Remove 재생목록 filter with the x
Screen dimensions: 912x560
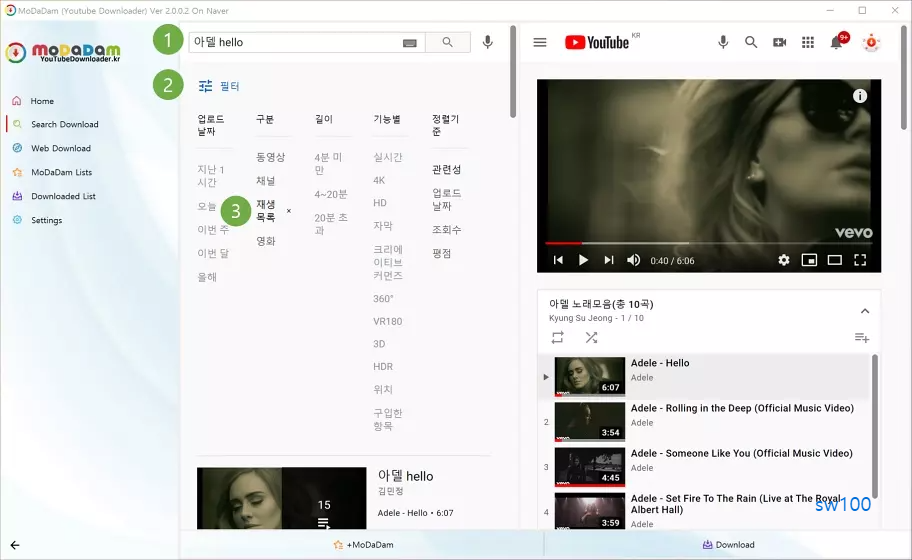pyautogui.click(x=289, y=211)
